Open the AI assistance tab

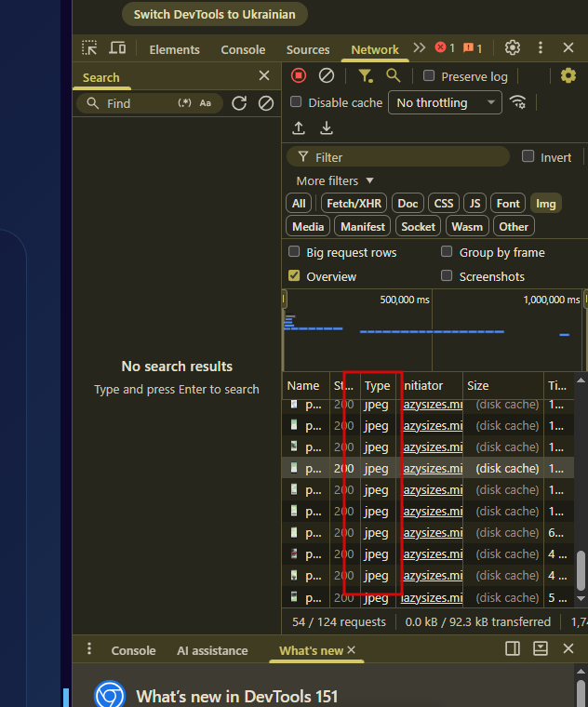212,650
